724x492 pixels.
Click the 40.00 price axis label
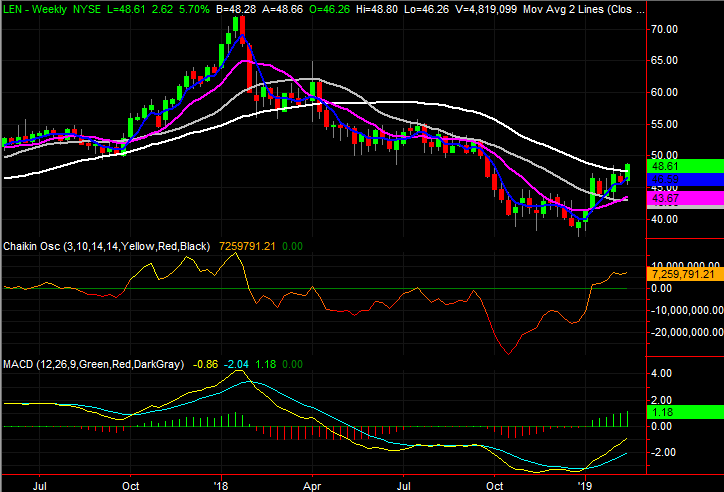point(665,219)
